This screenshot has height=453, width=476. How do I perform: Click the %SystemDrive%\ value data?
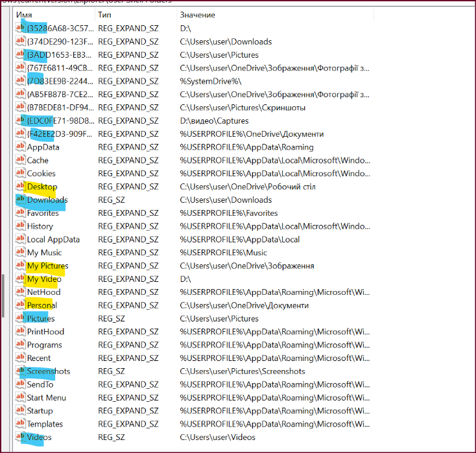(x=211, y=81)
